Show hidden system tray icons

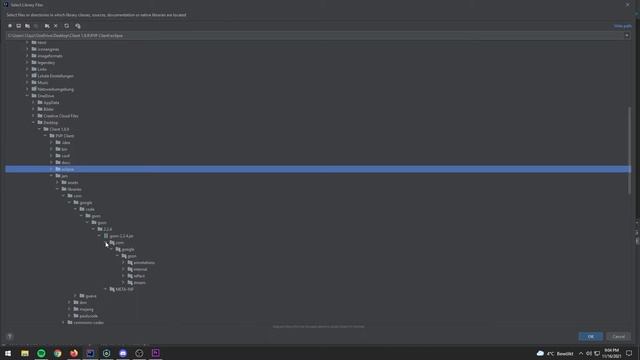click(x=581, y=353)
